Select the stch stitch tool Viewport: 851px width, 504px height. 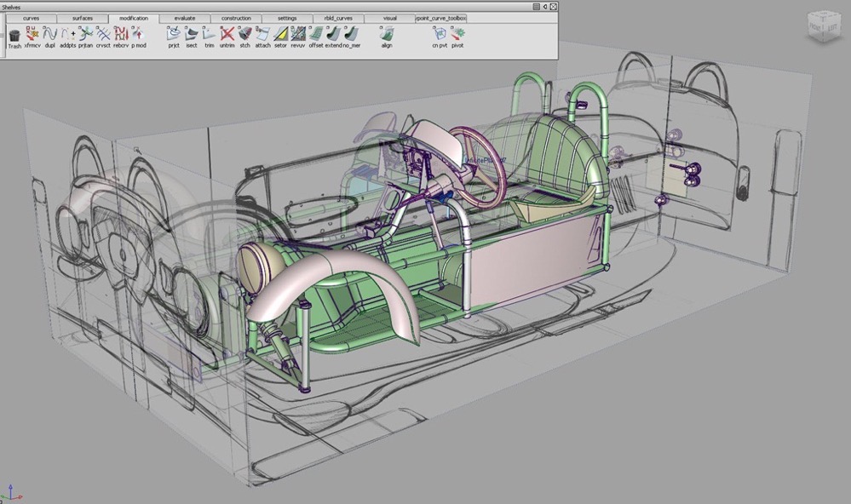(x=245, y=34)
